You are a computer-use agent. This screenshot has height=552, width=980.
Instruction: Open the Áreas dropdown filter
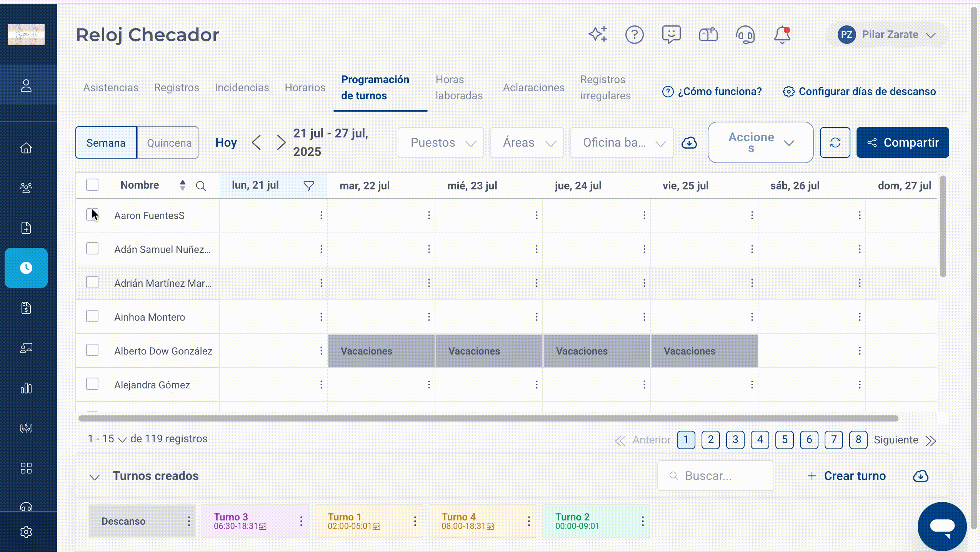pos(527,143)
